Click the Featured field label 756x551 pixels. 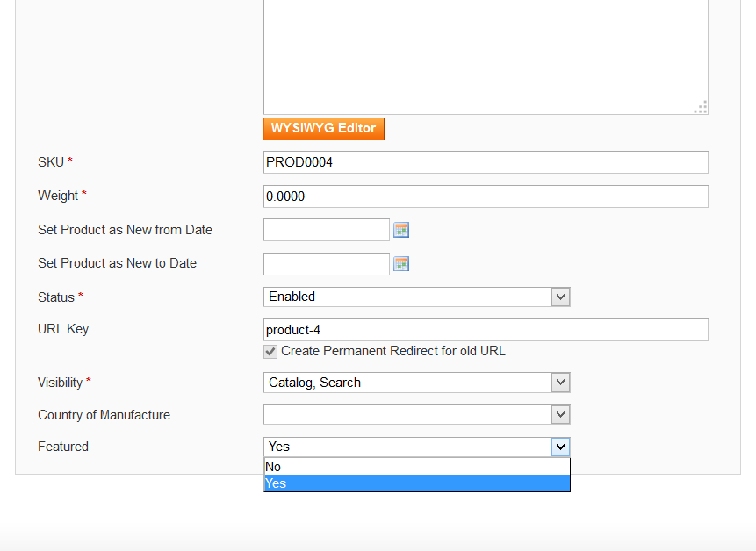[x=63, y=447]
